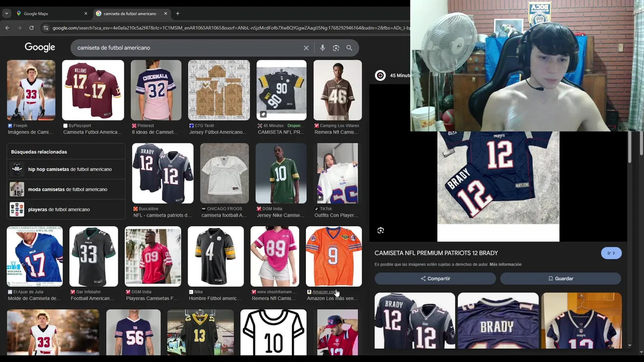Open tab search dropdown arrow

[7, 14]
